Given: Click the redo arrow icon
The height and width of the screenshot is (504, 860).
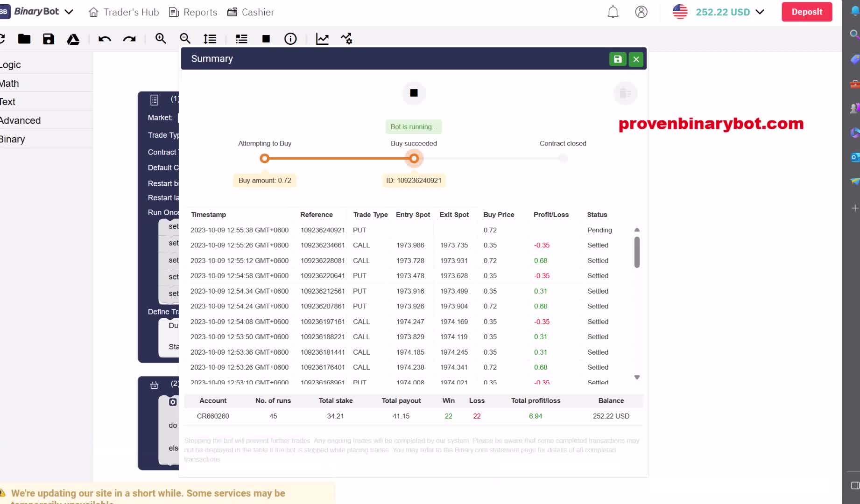Looking at the screenshot, I should pyautogui.click(x=129, y=39).
